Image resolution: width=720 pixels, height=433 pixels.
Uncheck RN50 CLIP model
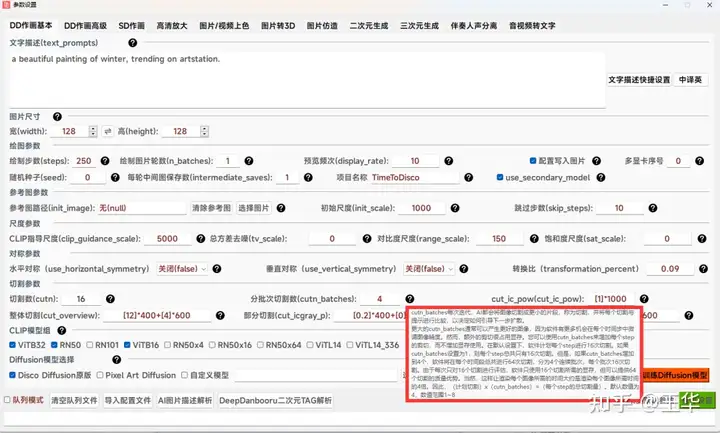pyautogui.click(x=54, y=345)
